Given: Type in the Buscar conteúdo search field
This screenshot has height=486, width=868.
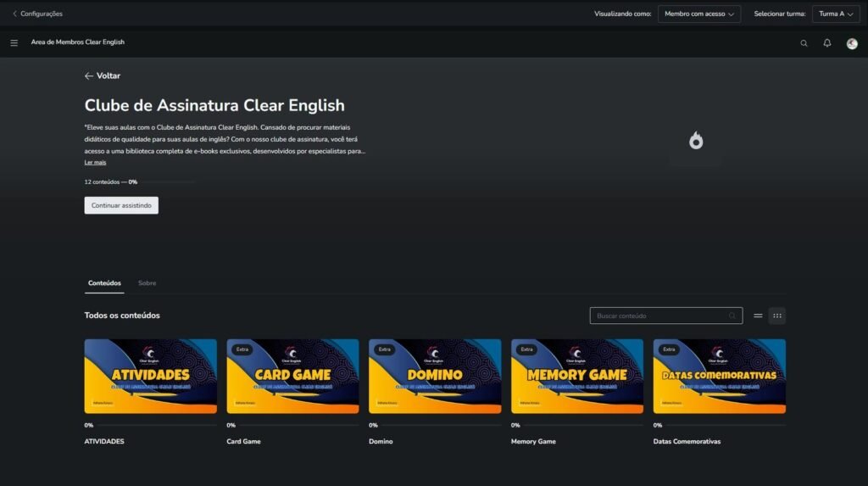Looking at the screenshot, I should [658, 316].
